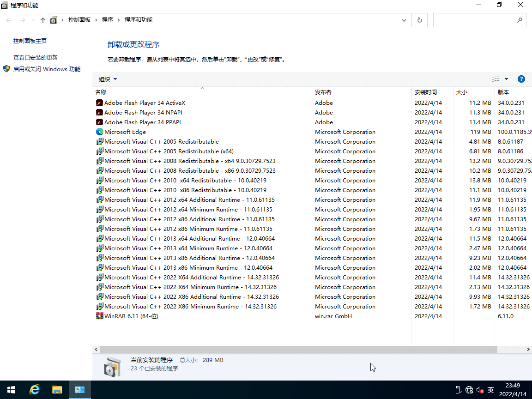Screen dimensions: 532x399
Task: Click the WinRAR 6.11 program icon
Action: (99, 316)
